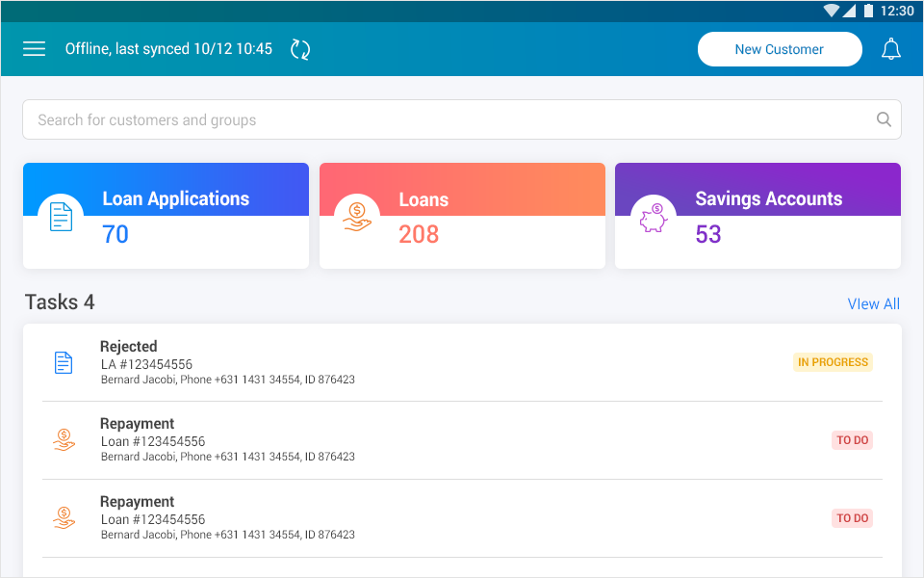The image size is (924, 578).
Task: Open notifications bell
Action: point(891,49)
